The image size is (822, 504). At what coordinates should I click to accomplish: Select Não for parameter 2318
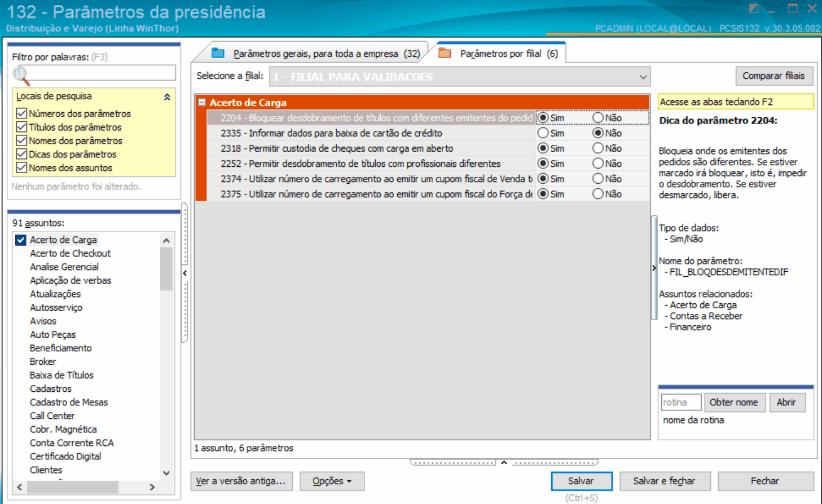tap(598, 148)
